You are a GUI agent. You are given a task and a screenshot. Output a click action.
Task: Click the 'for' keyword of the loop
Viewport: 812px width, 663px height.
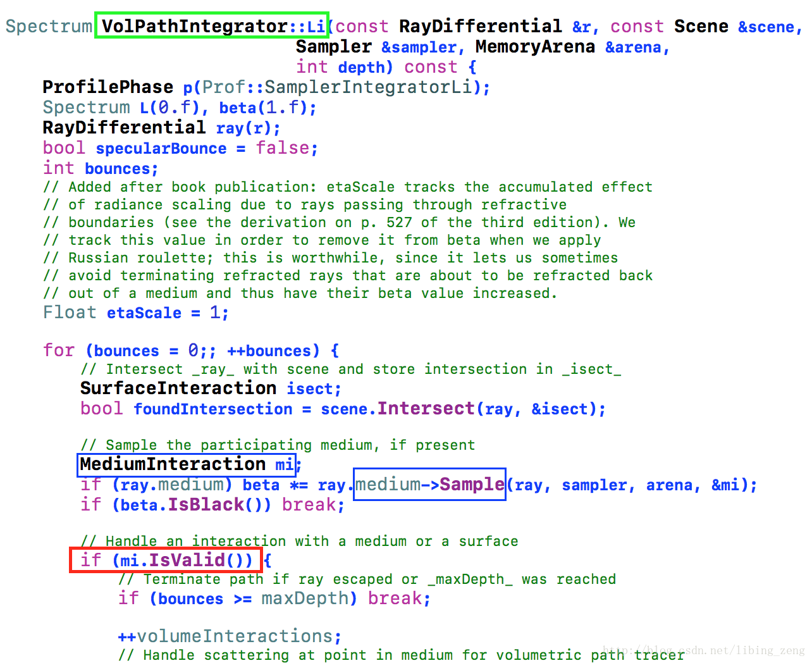click(x=59, y=350)
